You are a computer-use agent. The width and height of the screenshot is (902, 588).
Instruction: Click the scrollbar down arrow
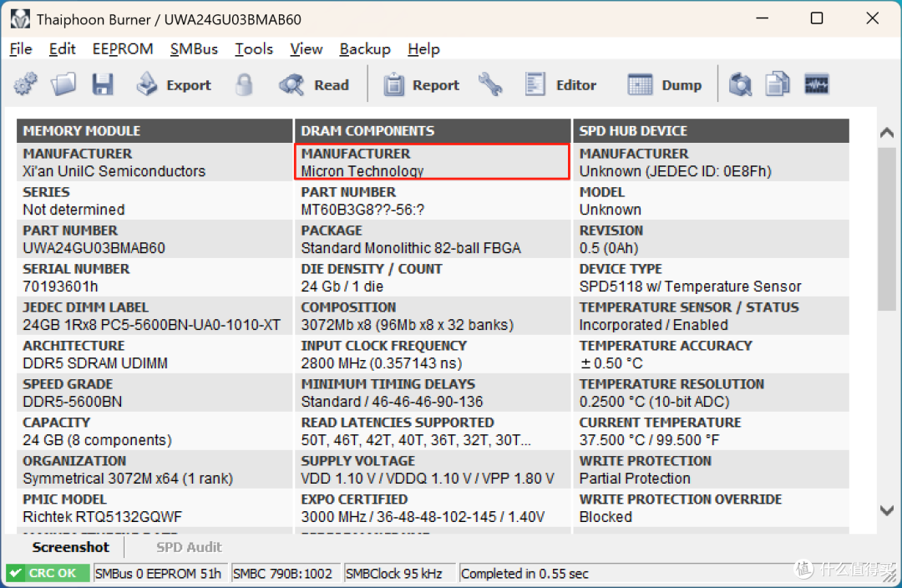(886, 509)
